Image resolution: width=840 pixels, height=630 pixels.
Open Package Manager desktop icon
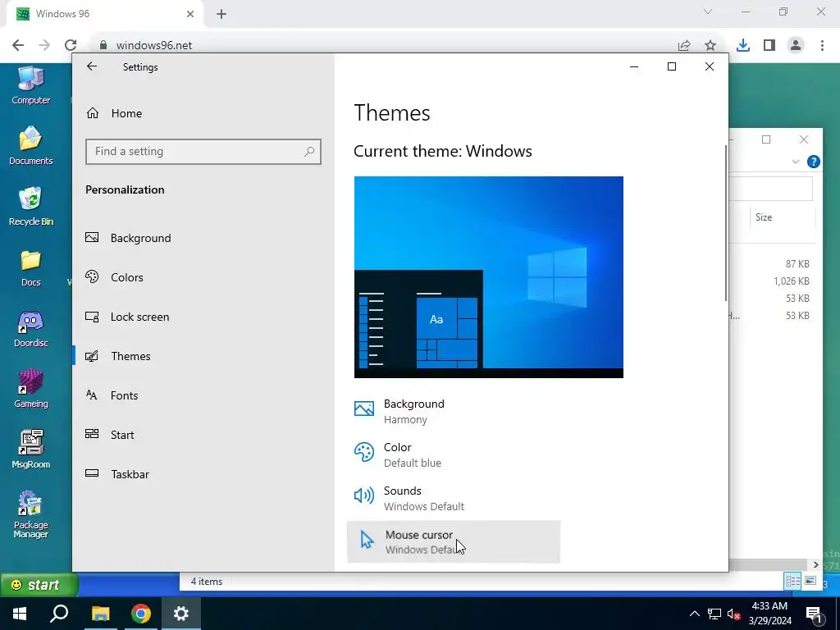pyautogui.click(x=30, y=514)
